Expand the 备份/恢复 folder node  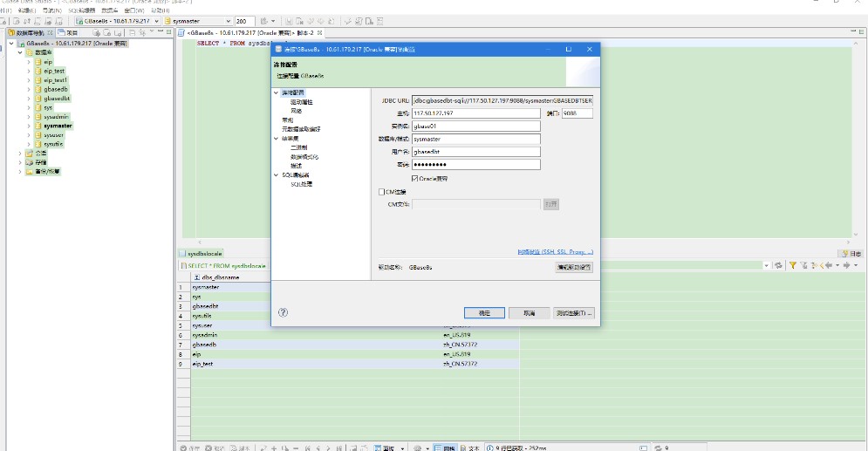(20, 172)
